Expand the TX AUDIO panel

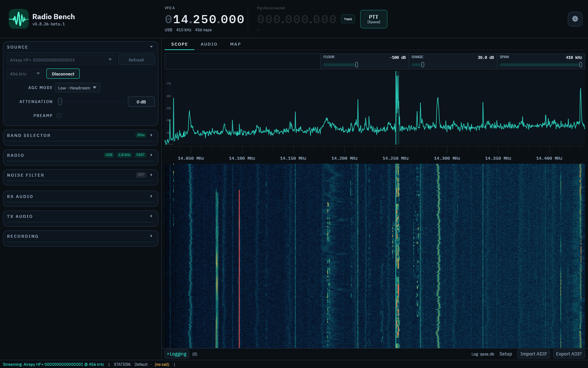(151, 216)
